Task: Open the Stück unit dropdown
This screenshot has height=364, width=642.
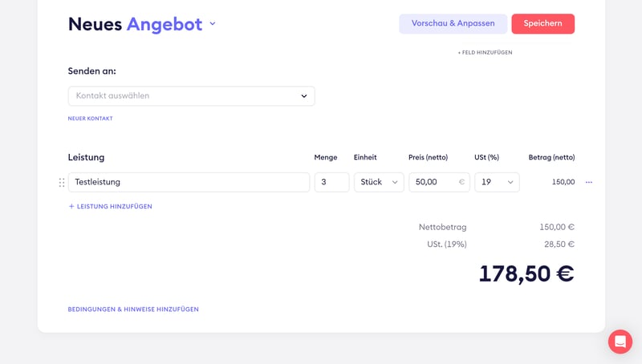Action: click(379, 183)
